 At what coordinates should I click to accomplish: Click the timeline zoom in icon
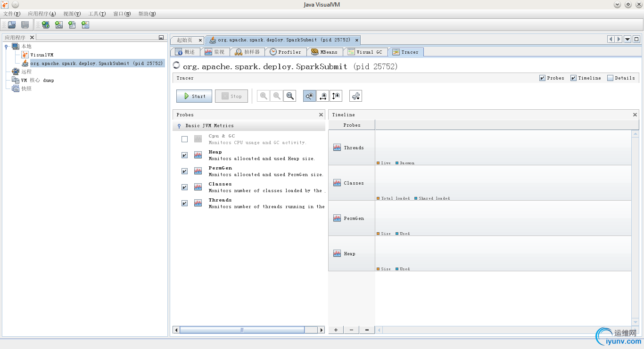point(264,96)
